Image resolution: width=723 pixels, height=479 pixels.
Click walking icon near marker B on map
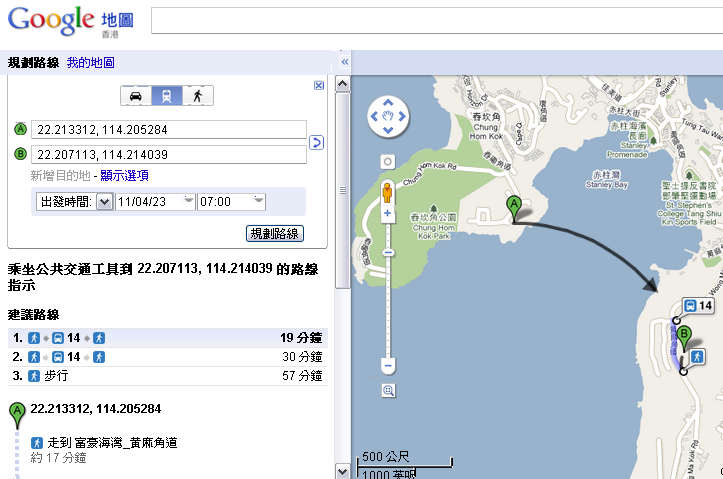697,356
